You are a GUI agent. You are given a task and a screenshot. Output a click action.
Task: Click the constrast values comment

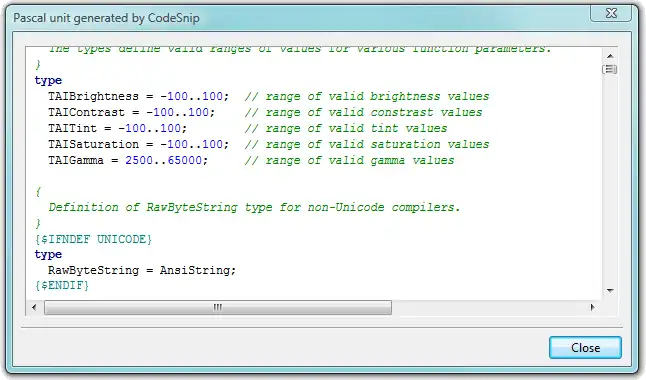(363, 113)
